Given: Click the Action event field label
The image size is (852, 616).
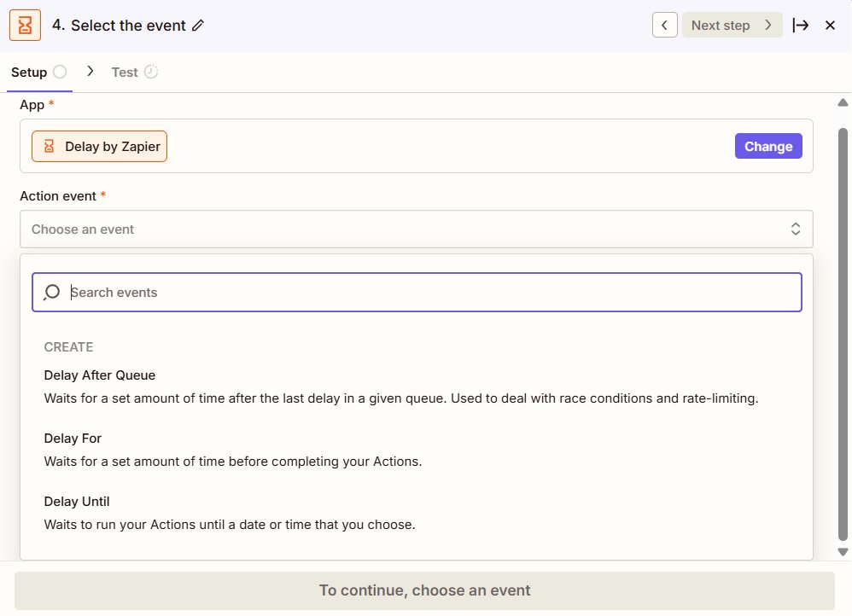Looking at the screenshot, I should pyautogui.click(x=58, y=196).
